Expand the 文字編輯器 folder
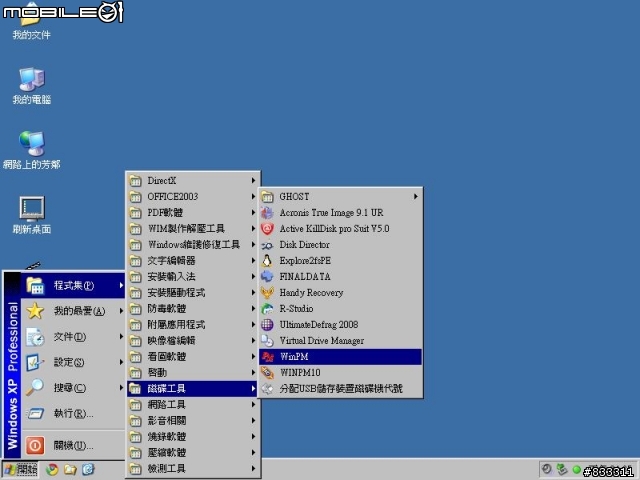The width and height of the screenshot is (640, 480). (x=193, y=260)
